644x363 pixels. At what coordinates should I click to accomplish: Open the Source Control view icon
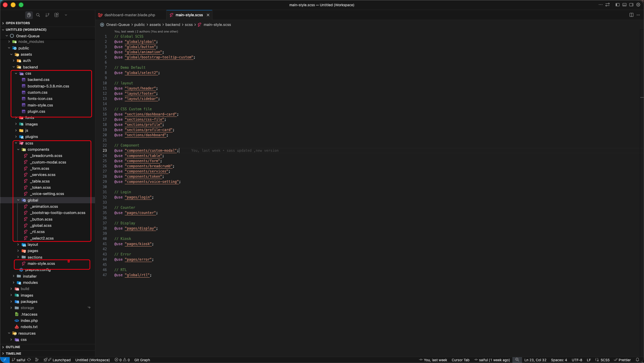point(47,15)
